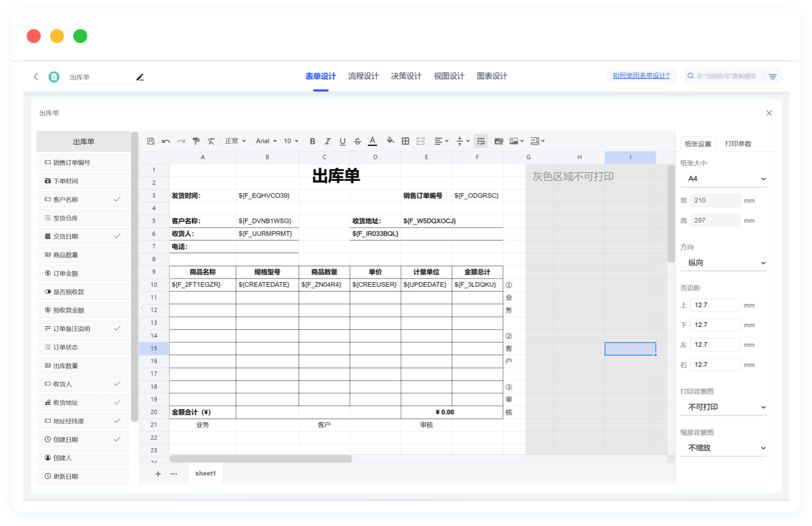Click the top margin 上 input field
Viewport: 812px width, 526px height.
coord(715,305)
